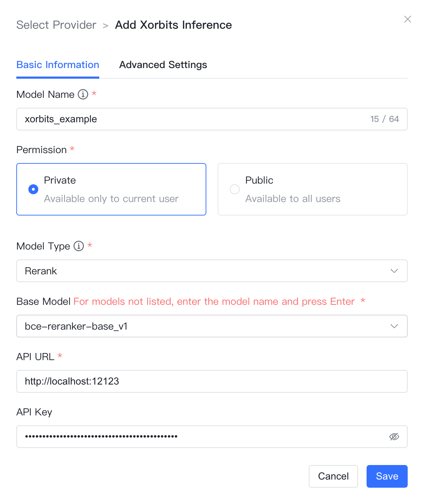Focus the API Key password field

pos(212,437)
